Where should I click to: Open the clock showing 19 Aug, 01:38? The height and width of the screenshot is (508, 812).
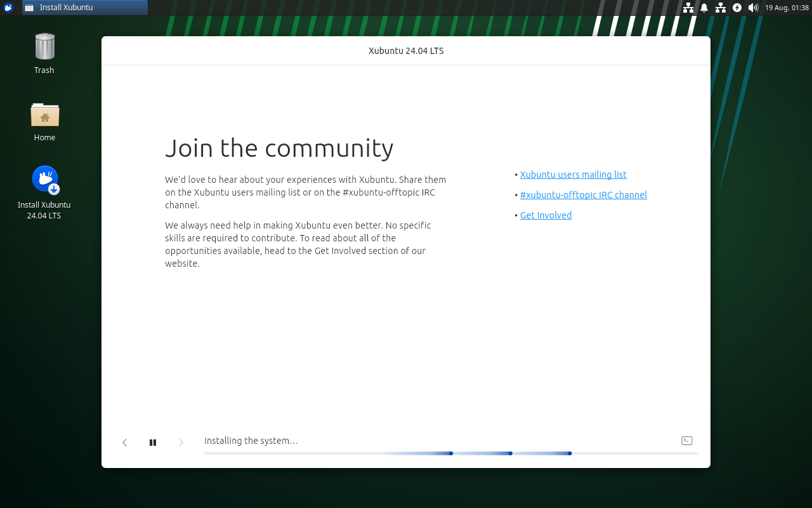[787, 8]
